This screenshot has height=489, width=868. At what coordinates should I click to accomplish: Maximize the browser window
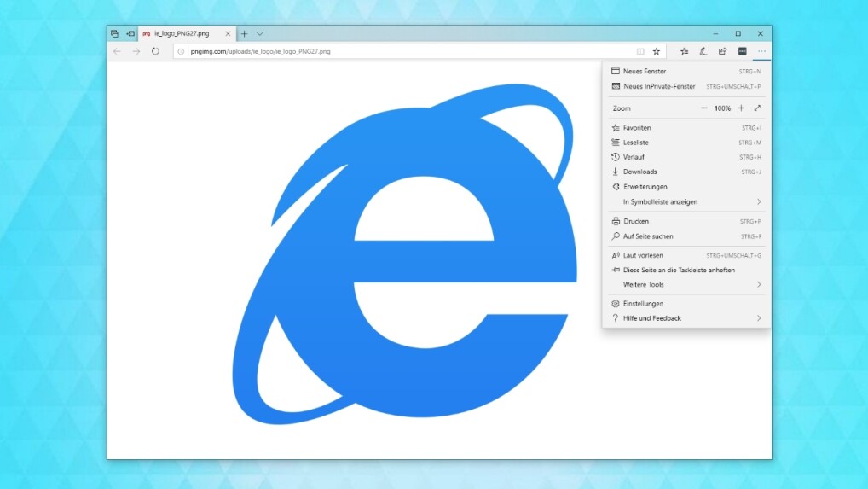pos(738,34)
